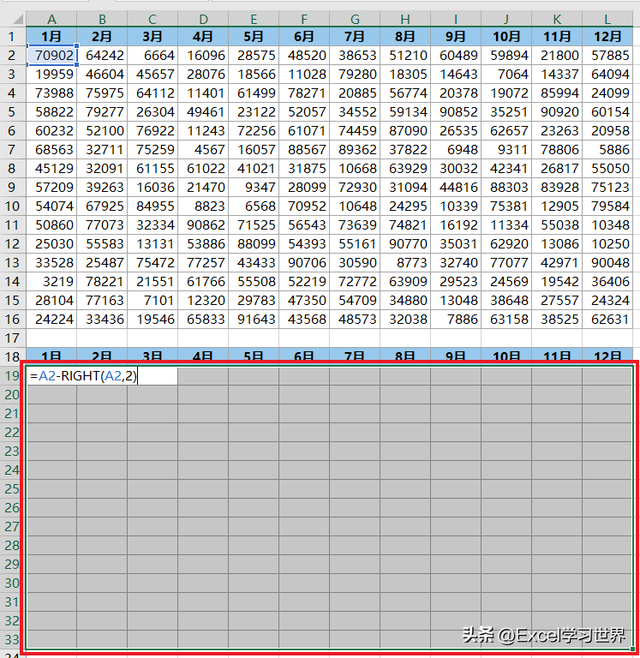Select row header 10
Image resolution: width=640 pixels, height=658 pixels.
coord(11,206)
